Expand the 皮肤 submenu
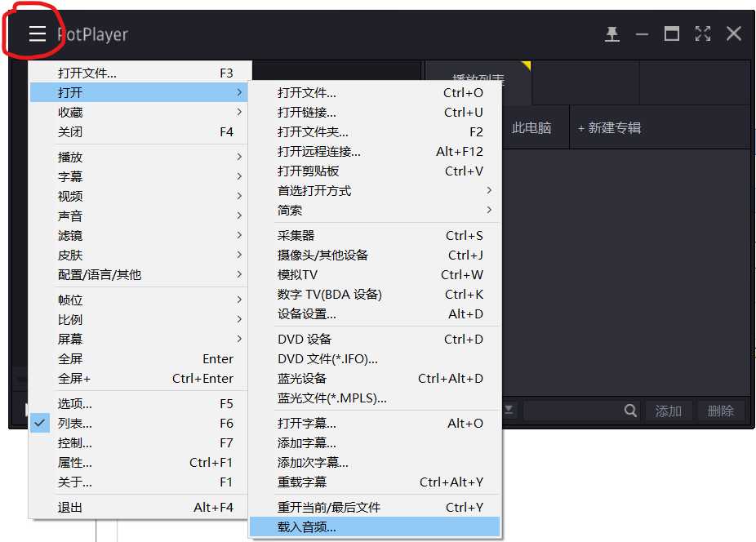 (139, 255)
